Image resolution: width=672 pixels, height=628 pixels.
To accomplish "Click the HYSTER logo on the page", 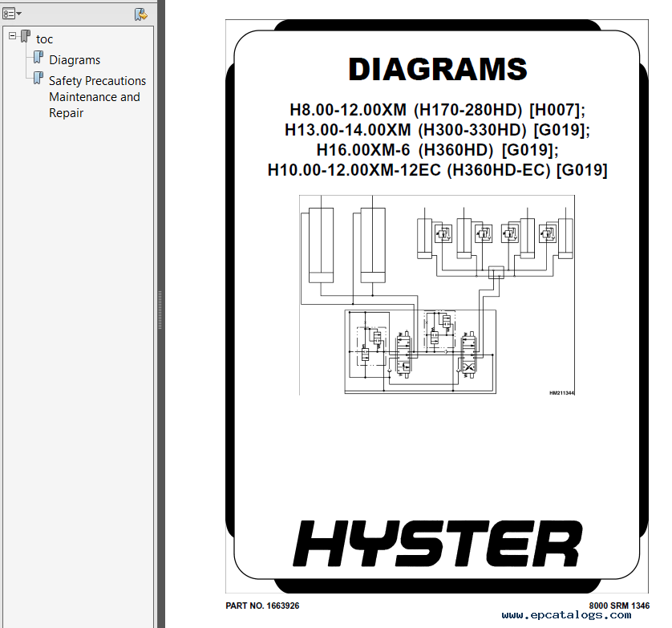I will [438, 544].
